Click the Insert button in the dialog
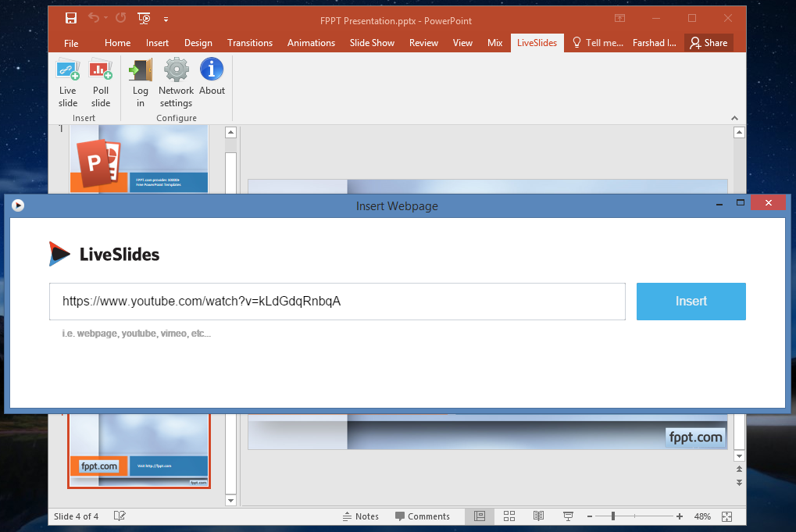This screenshot has height=532, width=796. [691, 301]
